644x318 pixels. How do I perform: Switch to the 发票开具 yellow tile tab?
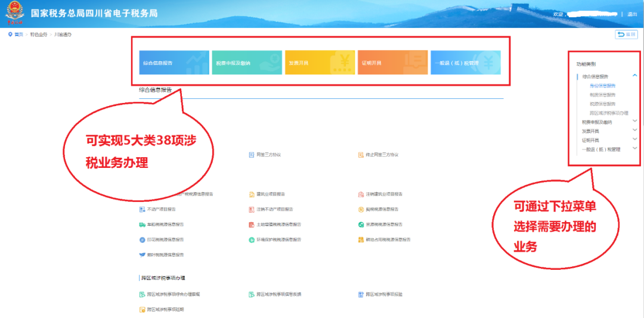coord(320,63)
